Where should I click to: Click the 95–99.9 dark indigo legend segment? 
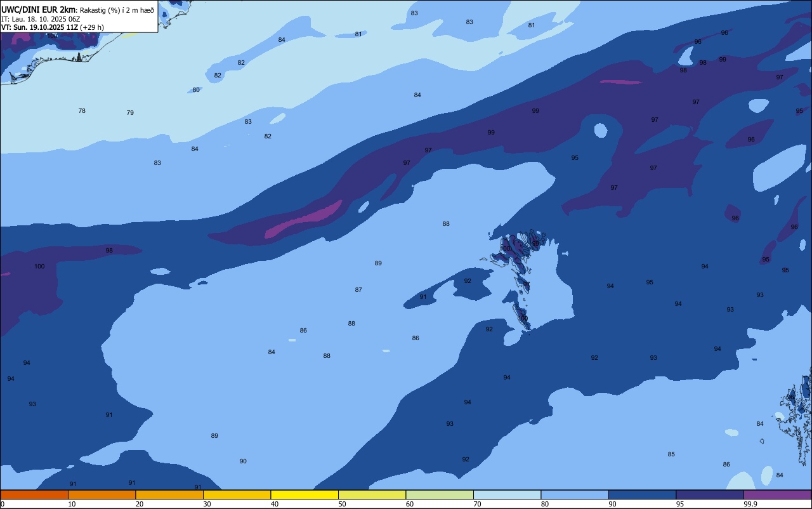pyautogui.click(x=710, y=494)
